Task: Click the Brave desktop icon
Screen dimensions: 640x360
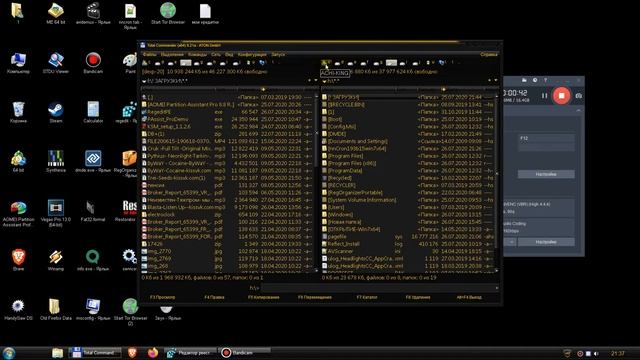Action: pos(18,260)
